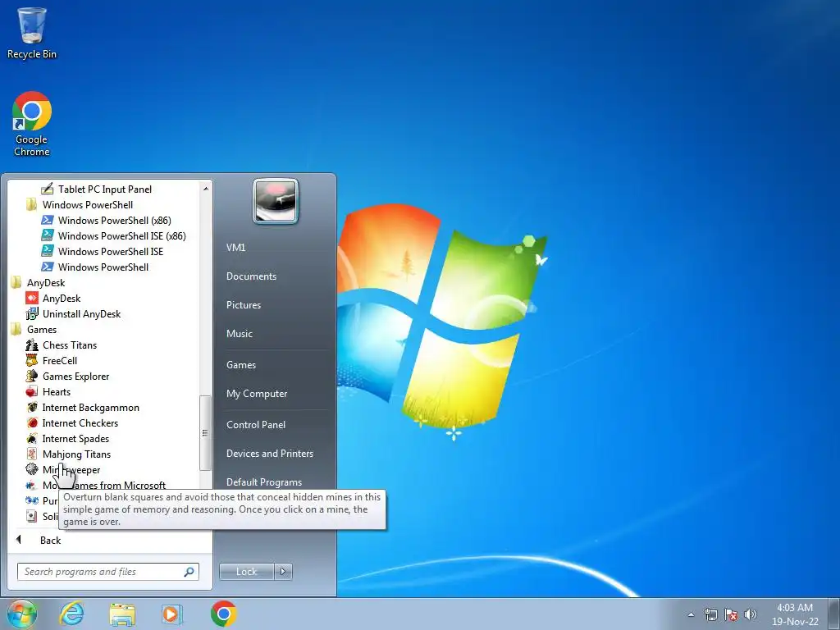Image resolution: width=840 pixels, height=630 pixels.
Task: Click the network tray icon
Action: click(711, 614)
